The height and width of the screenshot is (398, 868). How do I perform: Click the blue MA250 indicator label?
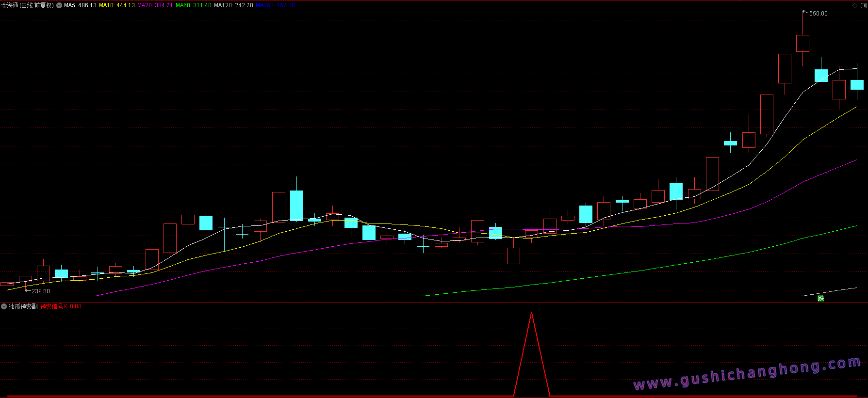click(275, 5)
